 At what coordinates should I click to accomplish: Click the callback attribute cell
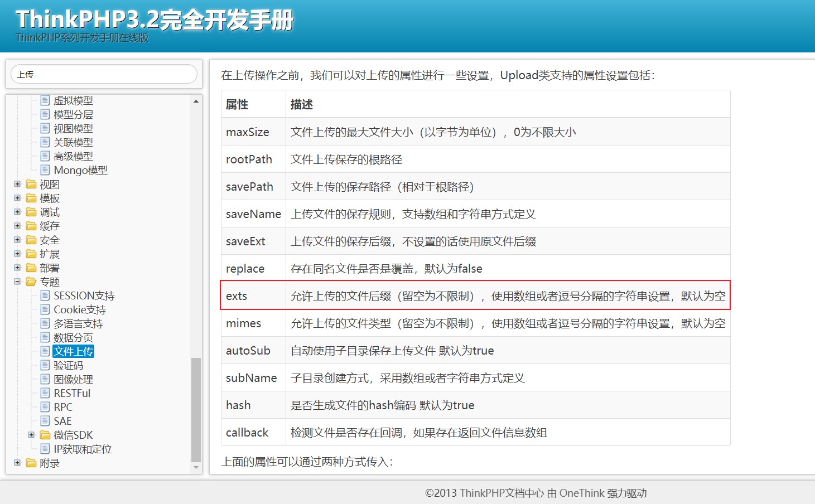click(254, 432)
